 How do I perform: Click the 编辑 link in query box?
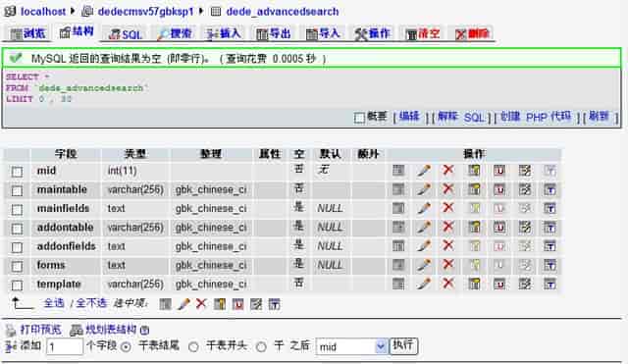tap(409, 117)
